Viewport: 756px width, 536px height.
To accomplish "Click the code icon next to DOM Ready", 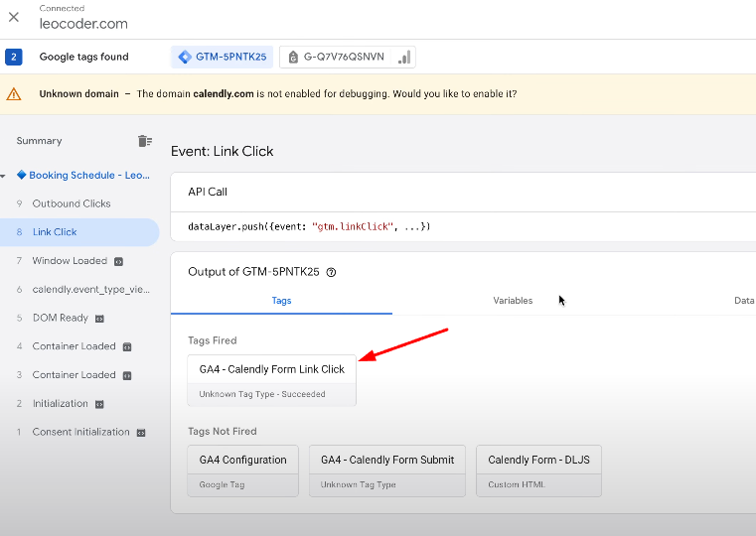I will click(x=99, y=319).
